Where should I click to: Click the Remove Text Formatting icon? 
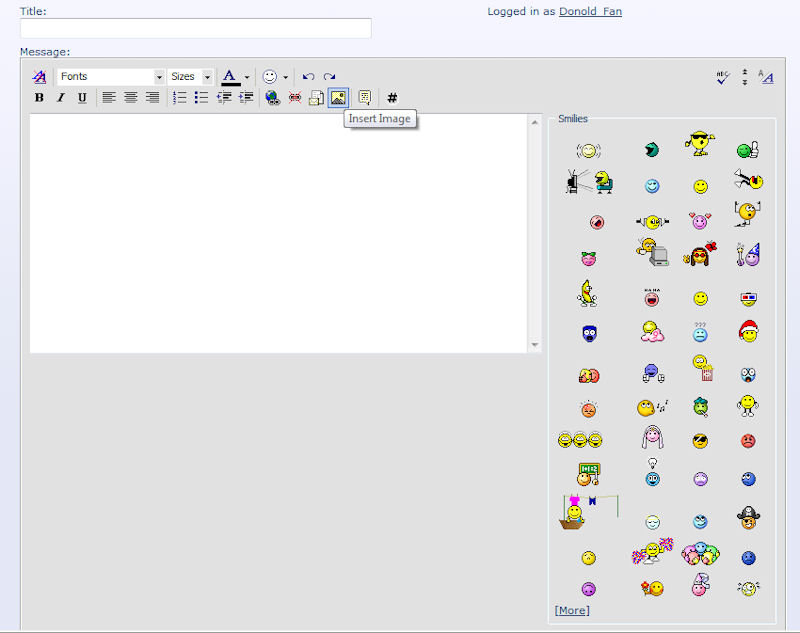point(39,77)
